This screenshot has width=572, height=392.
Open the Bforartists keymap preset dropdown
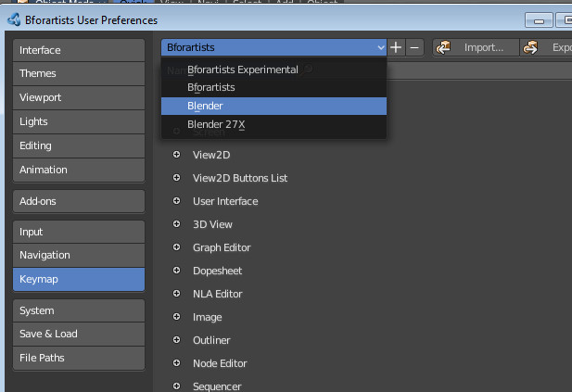[274, 47]
